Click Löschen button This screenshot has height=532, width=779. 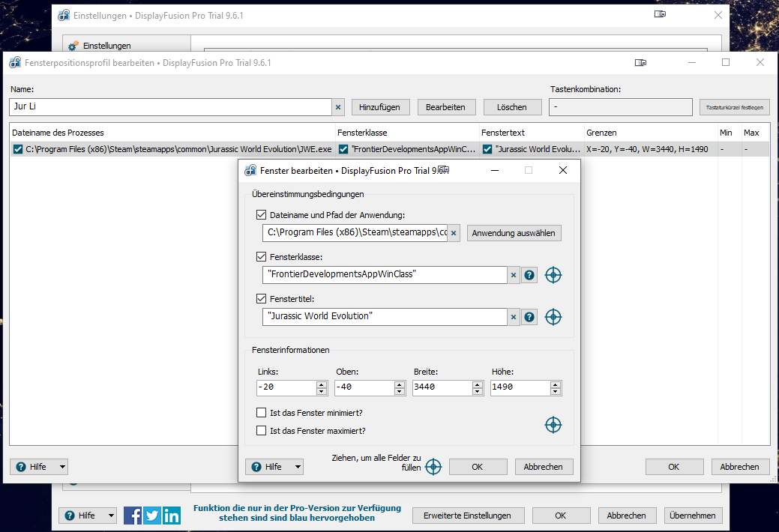tap(512, 107)
